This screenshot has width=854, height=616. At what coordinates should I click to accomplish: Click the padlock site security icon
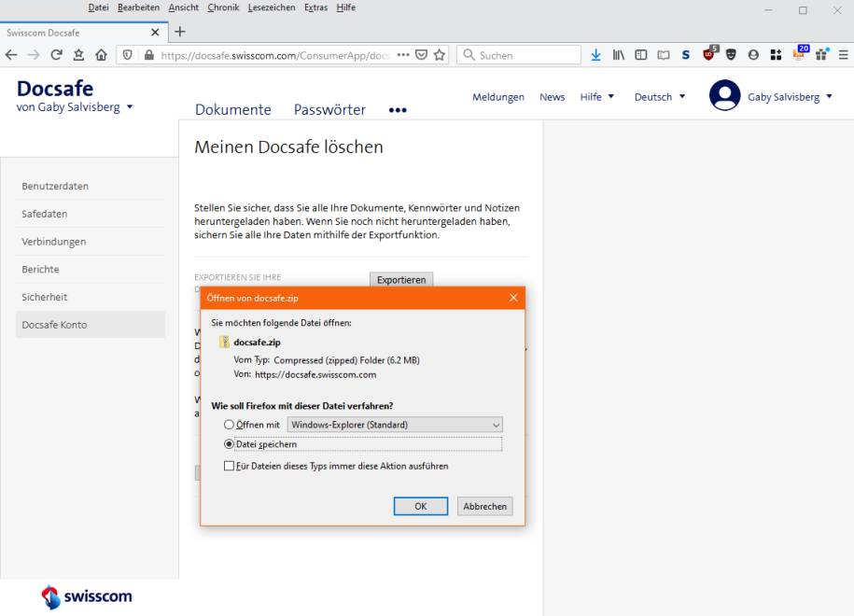coord(148,55)
